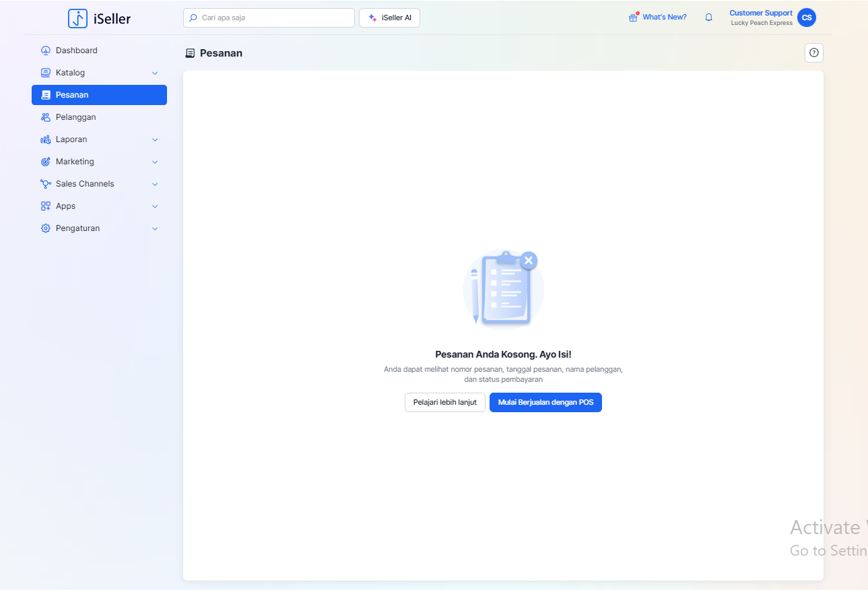Viewport: 868px width, 590px height.
Task: Click the CS user avatar
Action: (x=806, y=18)
